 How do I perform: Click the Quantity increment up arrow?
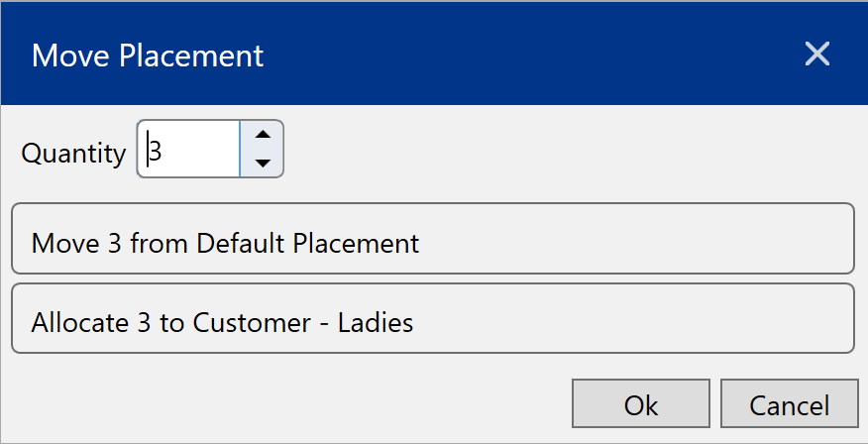tap(263, 136)
